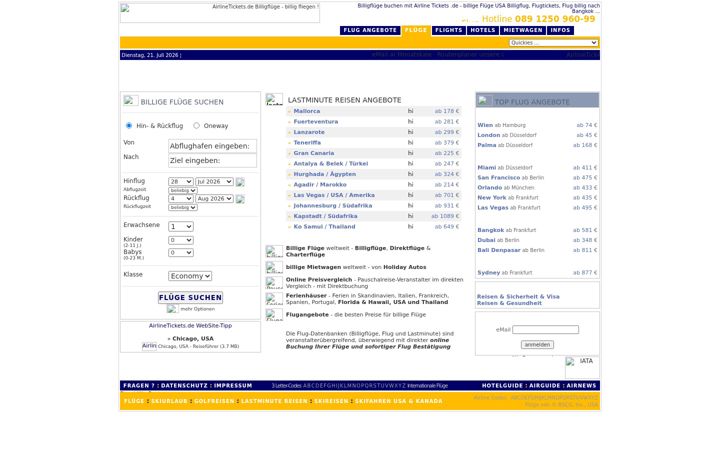Open the 'Mallorca' lastminute offer link
The height and width of the screenshot is (450, 720).
307,111
